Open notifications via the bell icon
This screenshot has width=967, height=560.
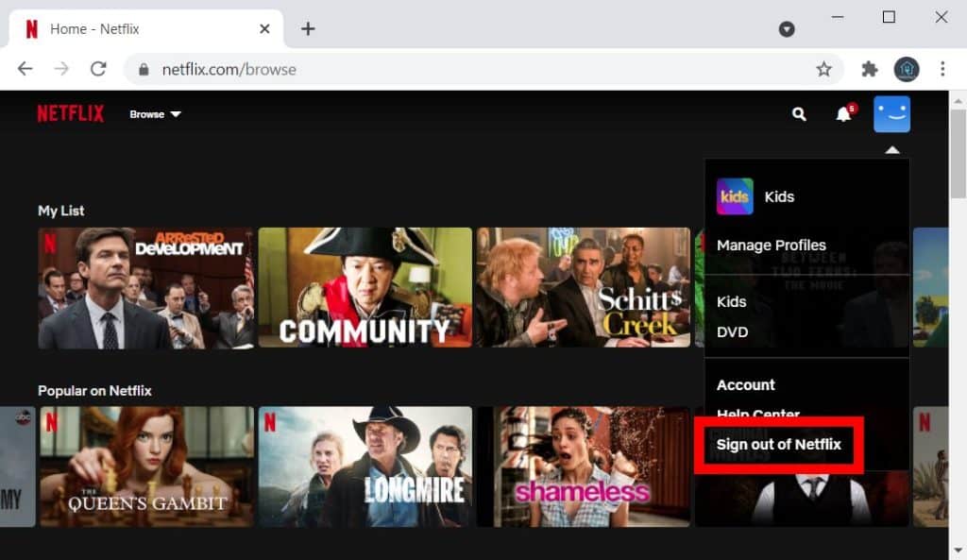tap(841, 113)
